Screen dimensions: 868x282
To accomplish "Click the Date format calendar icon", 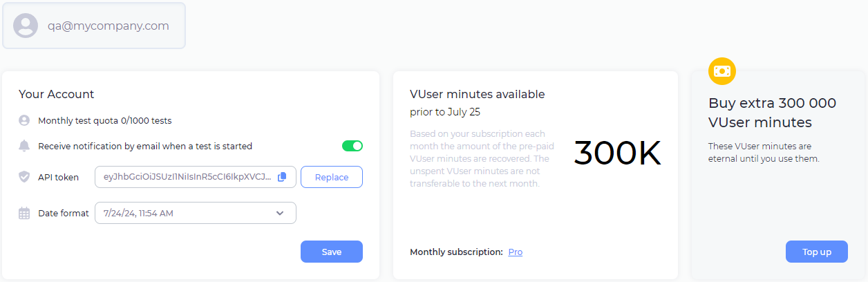I will pos(24,213).
